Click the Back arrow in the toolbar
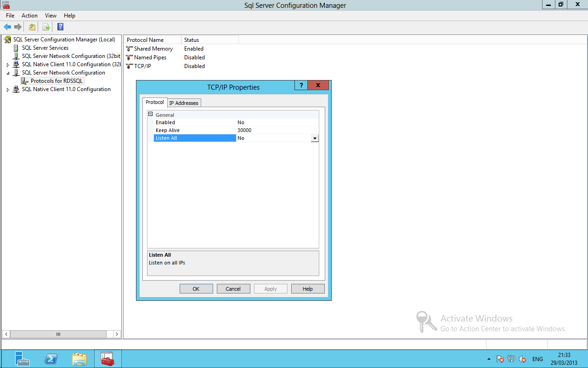Viewport: 588px width, 368px height. click(x=7, y=27)
